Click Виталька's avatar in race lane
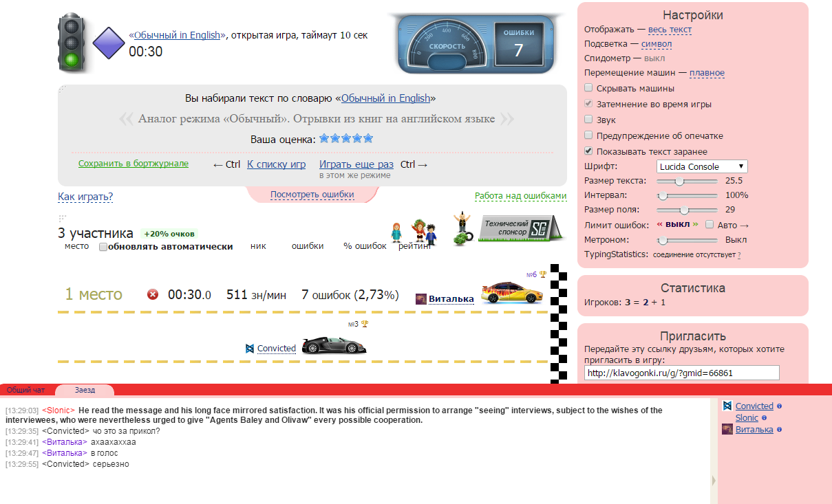This screenshot has width=832, height=504. [421, 298]
